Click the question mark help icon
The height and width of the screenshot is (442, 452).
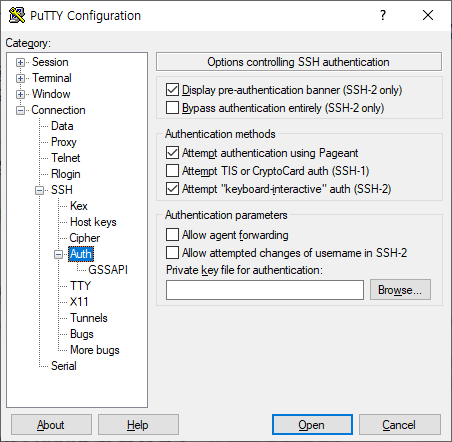pos(383,15)
